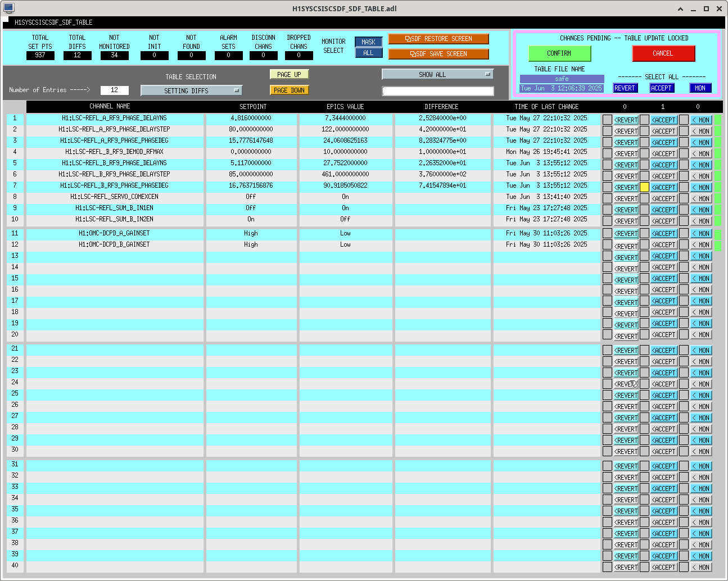
Task: Accept H1:LSC-REFL_A_RF9_PHASE_DELAYSTEP value
Action: [663, 131]
